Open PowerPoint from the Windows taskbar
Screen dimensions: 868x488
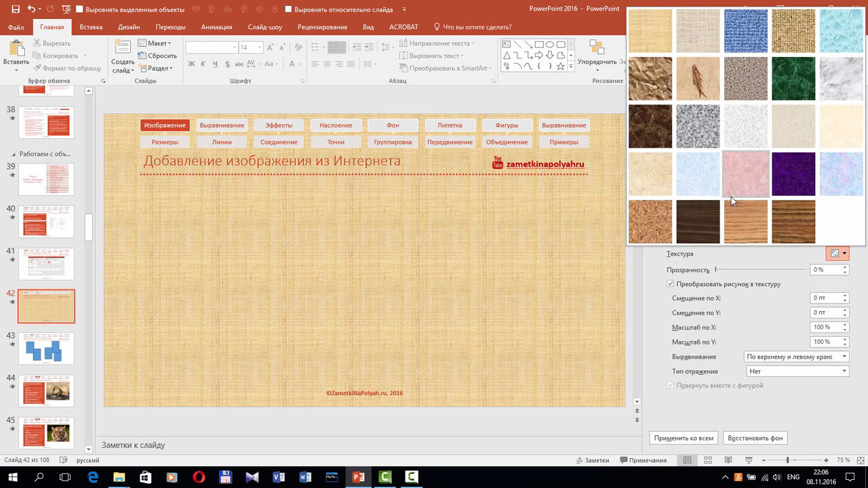click(x=357, y=477)
